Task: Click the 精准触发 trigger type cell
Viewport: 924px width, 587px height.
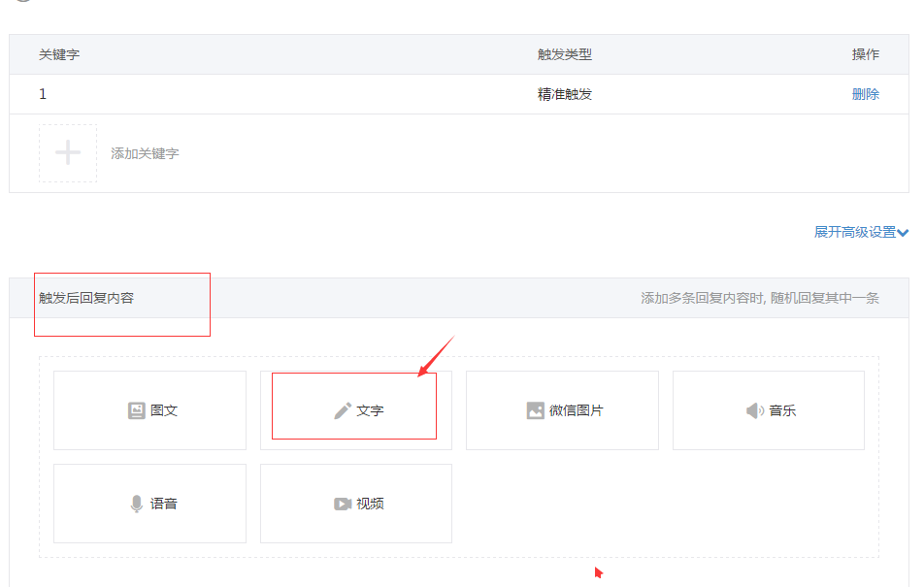Action: [x=564, y=94]
